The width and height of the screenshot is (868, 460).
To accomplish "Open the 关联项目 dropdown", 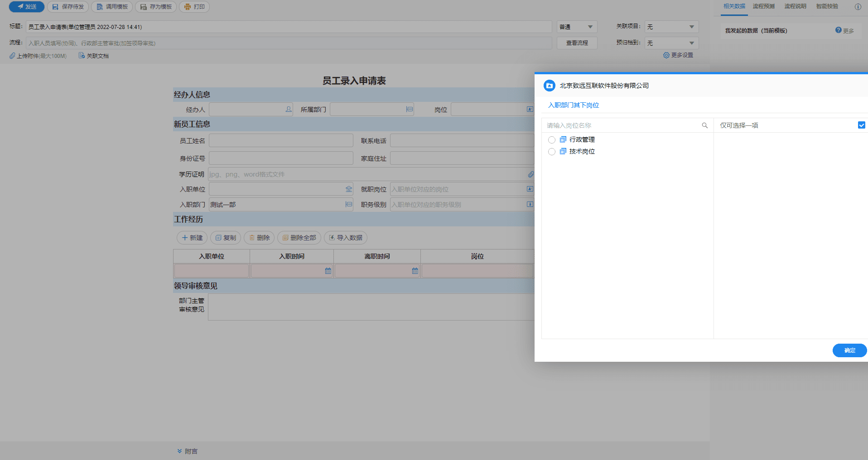I will click(x=671, y=27).
